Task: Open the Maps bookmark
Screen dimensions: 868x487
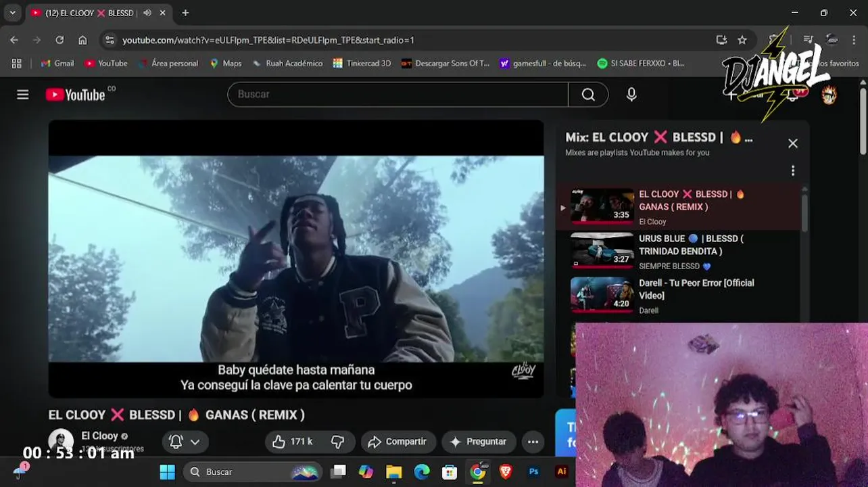Action: (225, 63)
